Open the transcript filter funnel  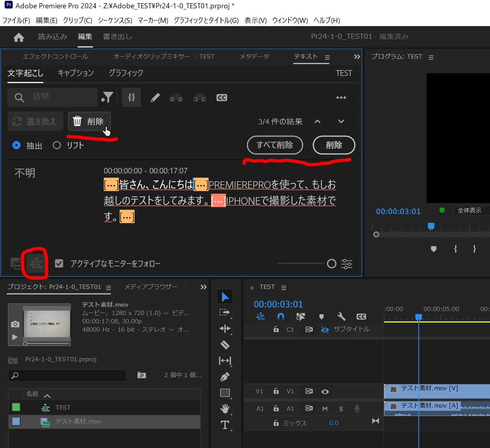(x=107, y=97)
